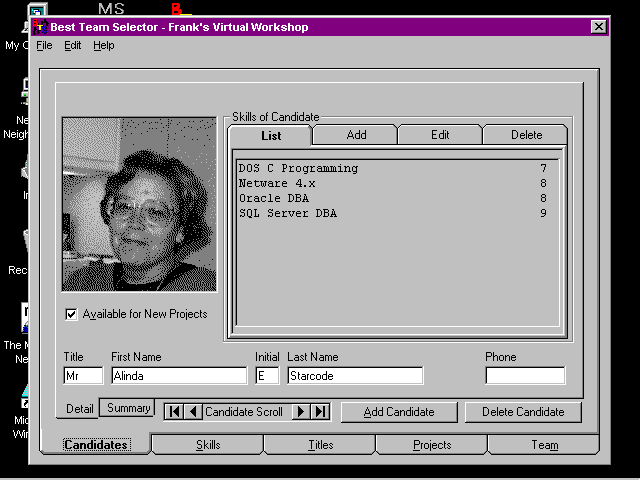Open the Help menu
Image resolution: width=640 pixels, height=480 pixels.
104,46
